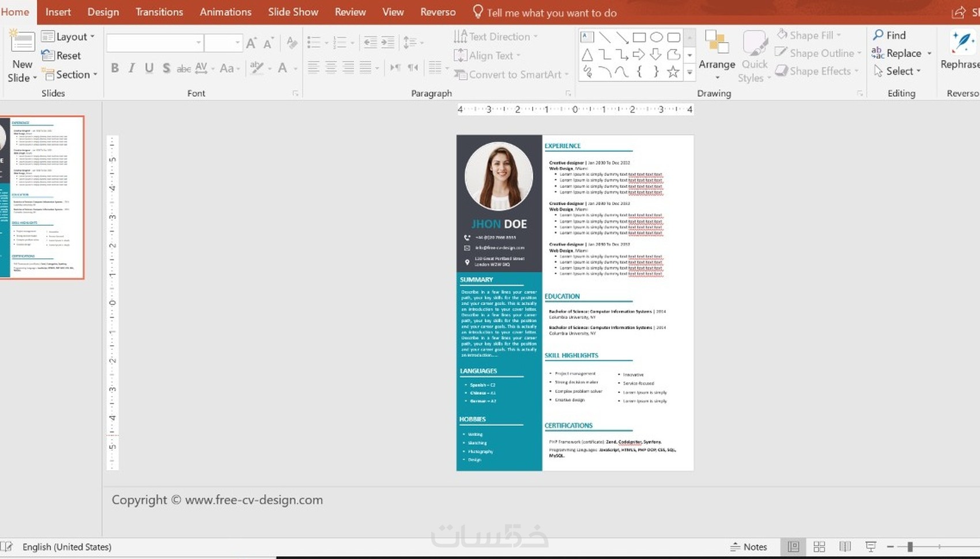
Task: Click Convert to SmartArt
Action: coord(511,74)
